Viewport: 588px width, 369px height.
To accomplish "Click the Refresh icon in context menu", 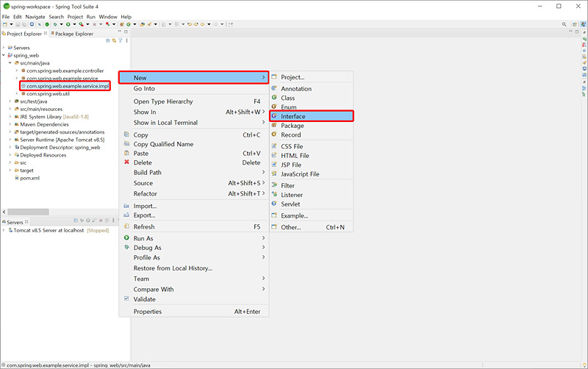I will point(126,226).
